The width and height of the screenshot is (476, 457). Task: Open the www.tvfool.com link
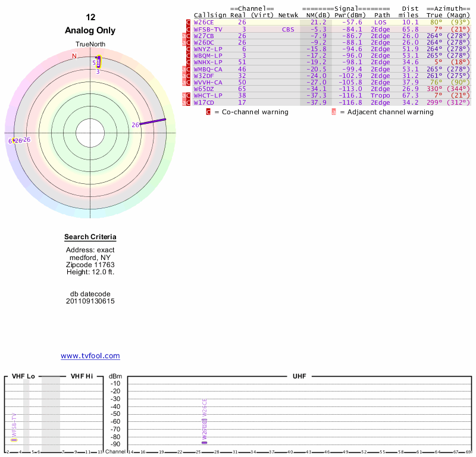[90, 356]
